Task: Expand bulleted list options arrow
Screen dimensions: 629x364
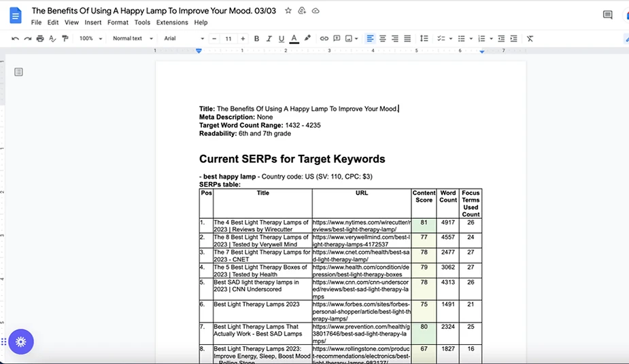Action: pos(471,39)
